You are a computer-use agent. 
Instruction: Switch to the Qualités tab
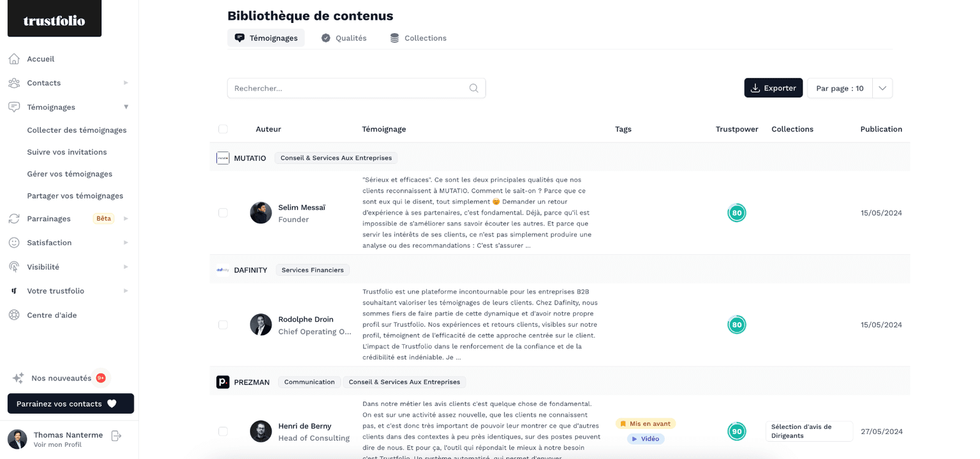point(344,38)
